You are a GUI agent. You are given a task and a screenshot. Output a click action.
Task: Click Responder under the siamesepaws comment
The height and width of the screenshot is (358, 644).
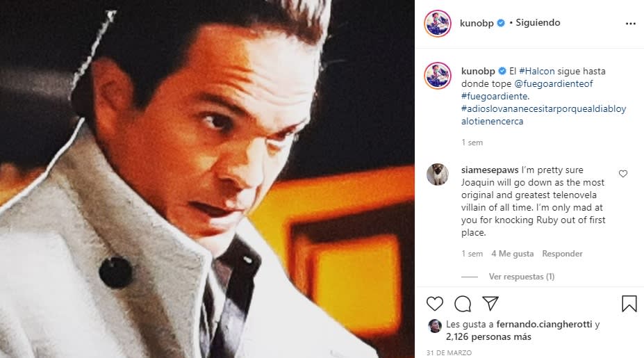click(562, 254)
